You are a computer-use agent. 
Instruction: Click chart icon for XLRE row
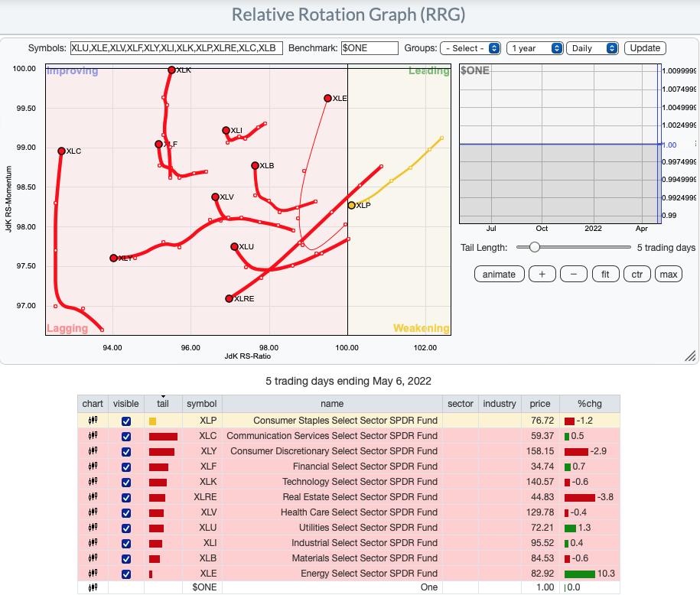[93, 497]
